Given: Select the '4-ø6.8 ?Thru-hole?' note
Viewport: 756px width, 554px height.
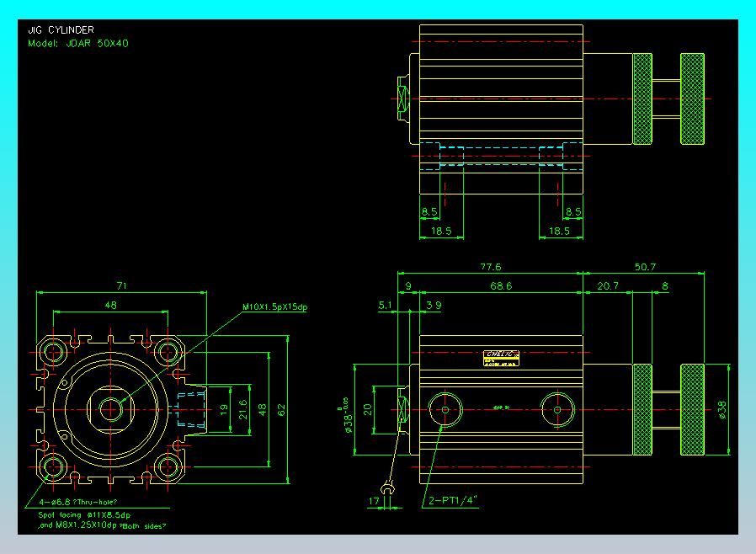Looking at the screenshot, I should pyautogui.click(x=78, y=502).
